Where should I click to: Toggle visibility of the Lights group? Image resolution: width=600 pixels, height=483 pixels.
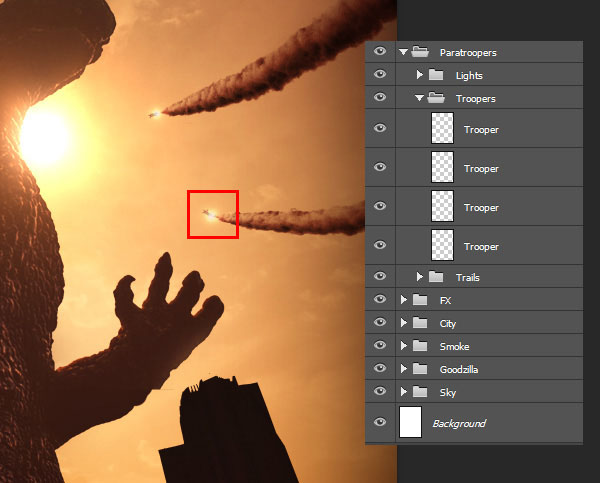click(x=380, y=74)
